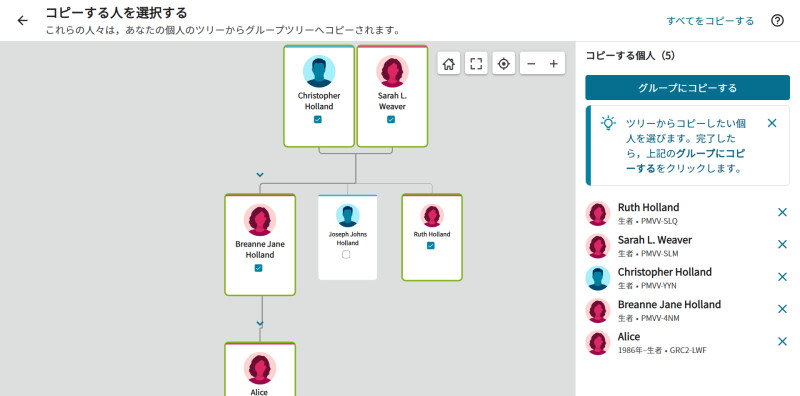This screenshot has height=396, width=800.
Task: Recenter the tree with target icon
Action: pyautogui.click(x=504, y=64)
